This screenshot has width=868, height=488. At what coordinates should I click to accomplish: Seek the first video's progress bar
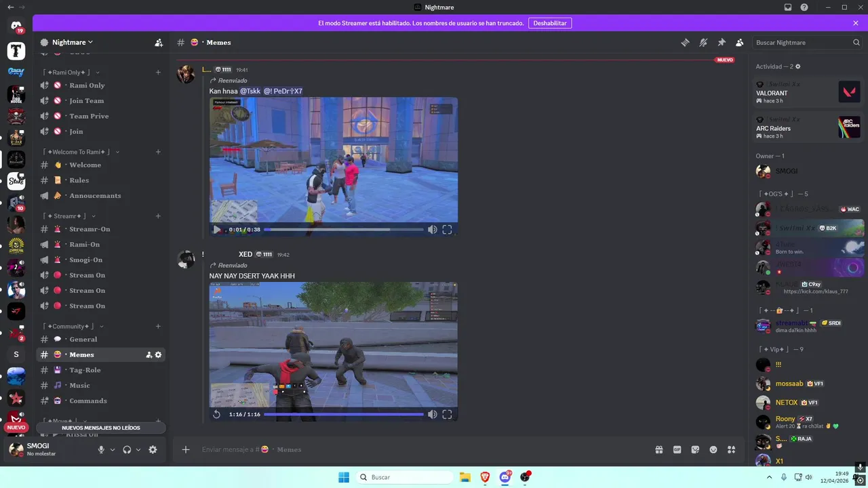[344, 229]
